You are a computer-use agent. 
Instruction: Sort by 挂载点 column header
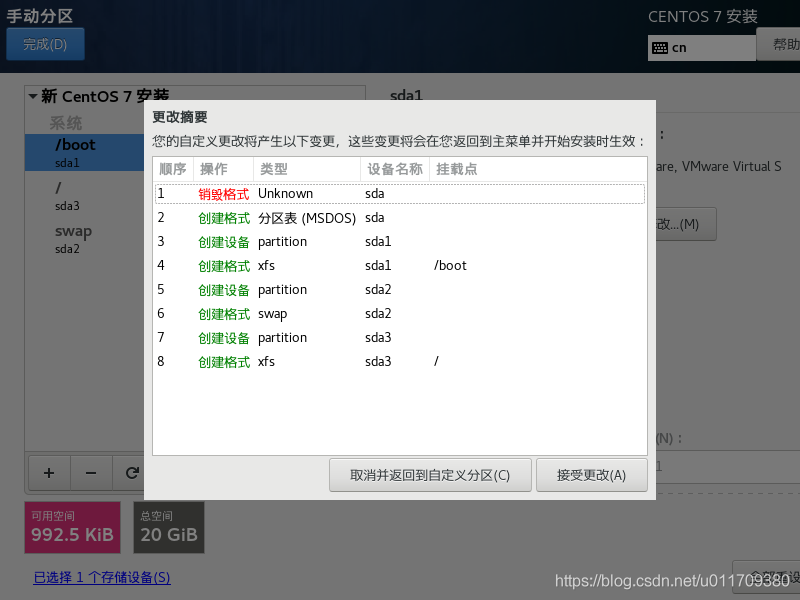coord(538,169)
